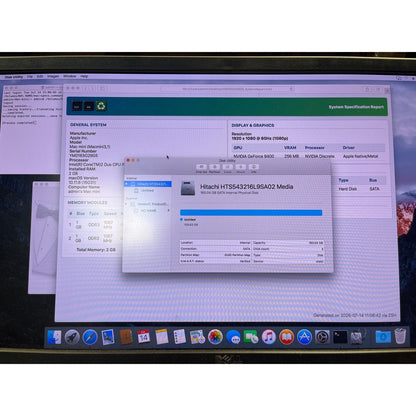Click the recycle icon in report header
This screenshot has height=416, width=416.
pos(101,106)
